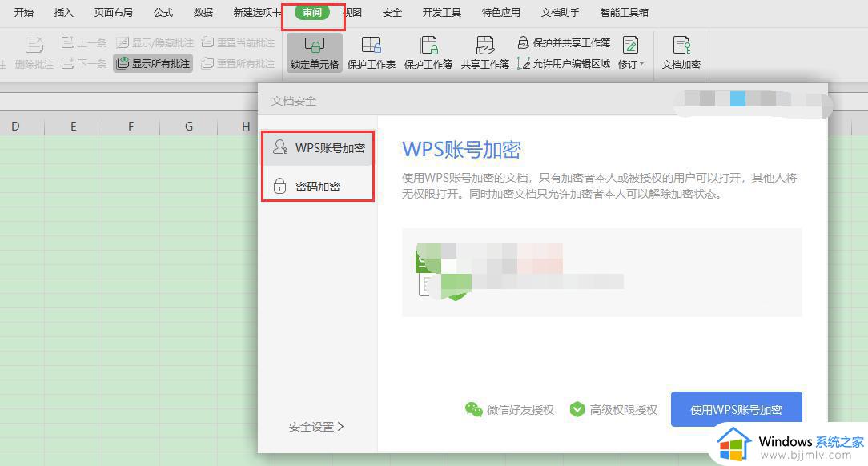Click 微信好友授权

[x=509, y=409]
